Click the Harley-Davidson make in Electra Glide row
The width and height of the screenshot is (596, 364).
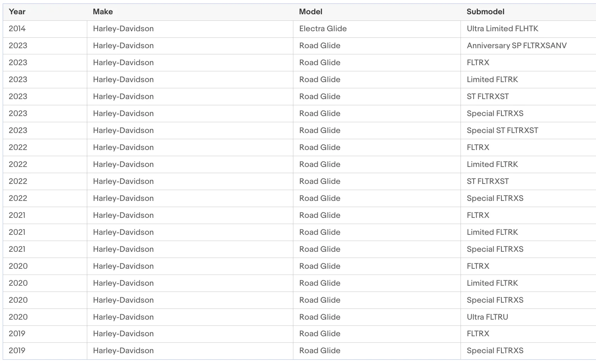click(123, 29)
